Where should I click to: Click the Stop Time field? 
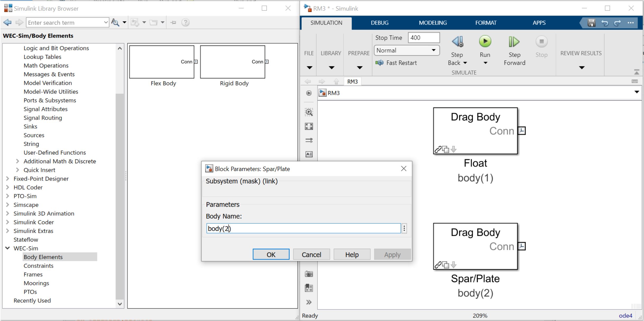(424, 38)
